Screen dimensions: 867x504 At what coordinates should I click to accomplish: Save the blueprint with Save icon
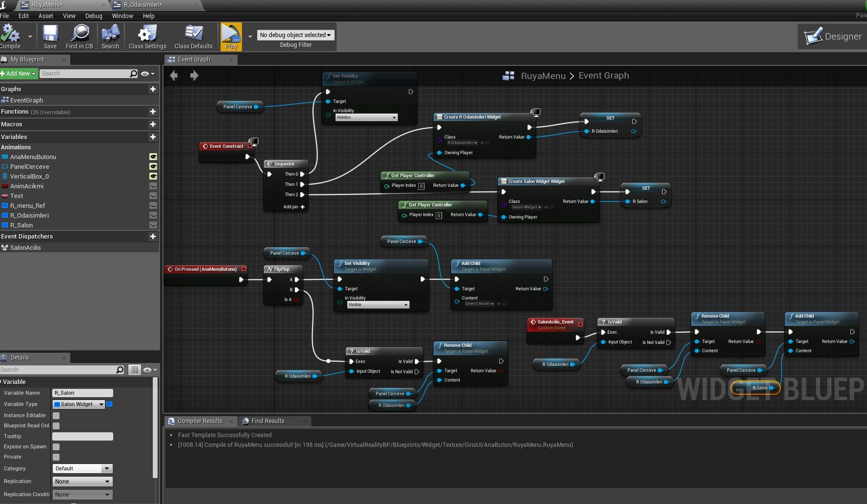pos(50,37)
